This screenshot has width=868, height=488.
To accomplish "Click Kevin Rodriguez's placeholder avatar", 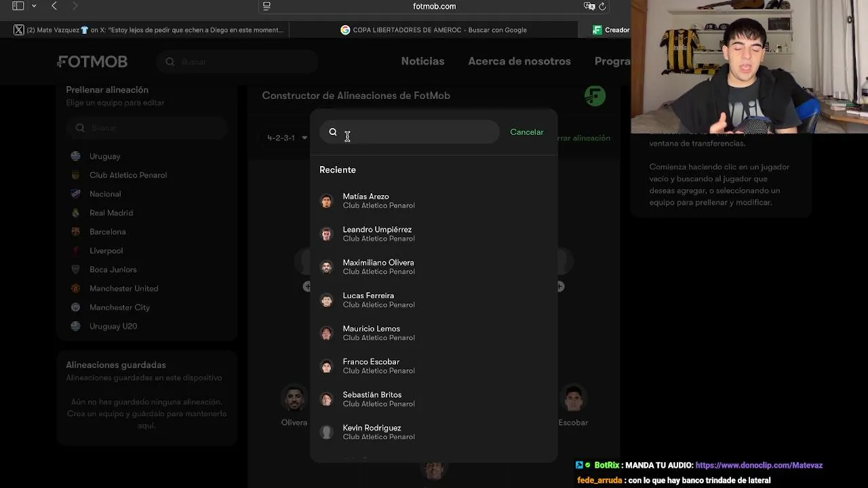I will click(327, 432).
